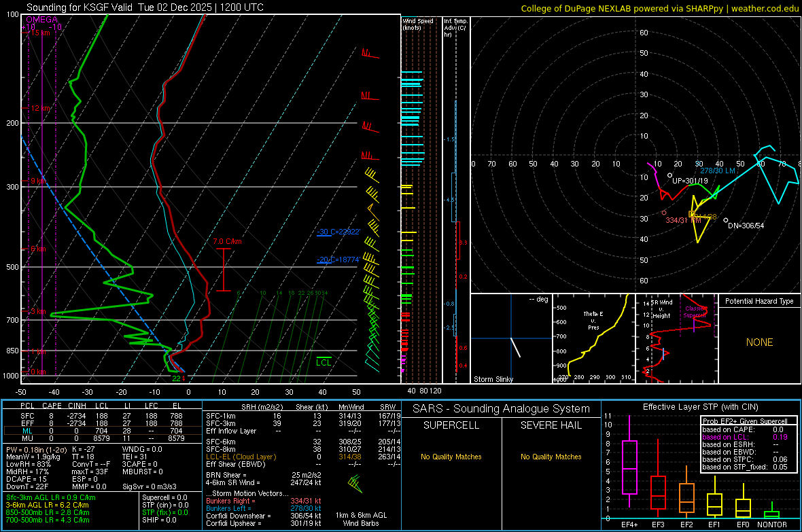Click the maxT = 33F value
Screen dimensions: 802x532
[90, 472]
